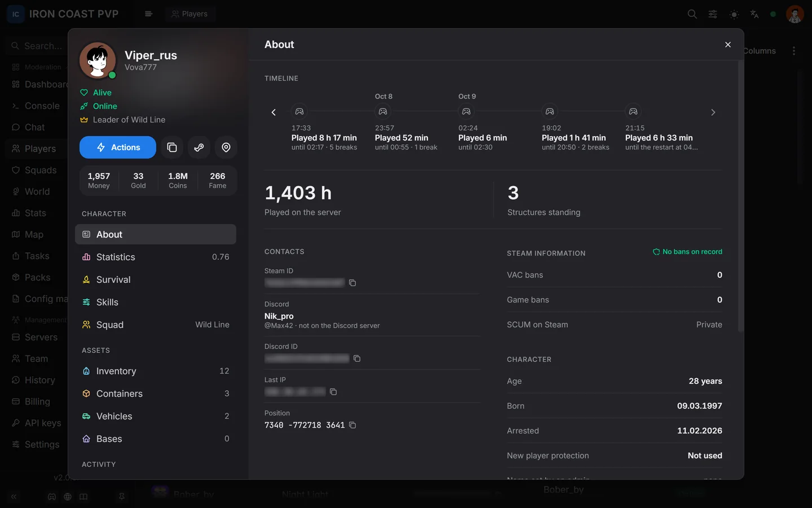Open the three-dot more options menu
Viewport: 812px width, 508px height.
[x=794, y=51]
